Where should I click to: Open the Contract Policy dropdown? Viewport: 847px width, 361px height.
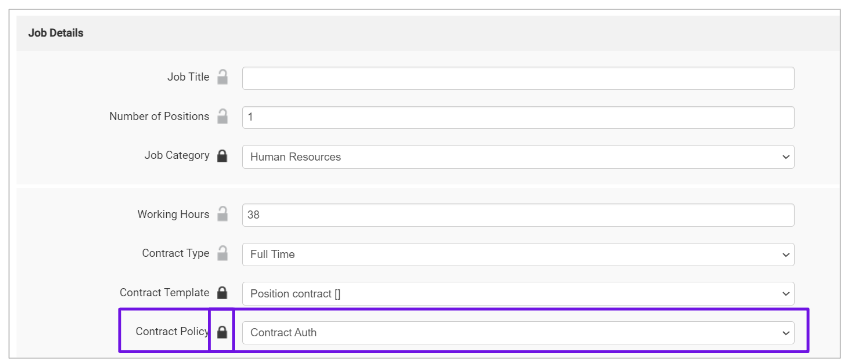click(x=518, y=332)
